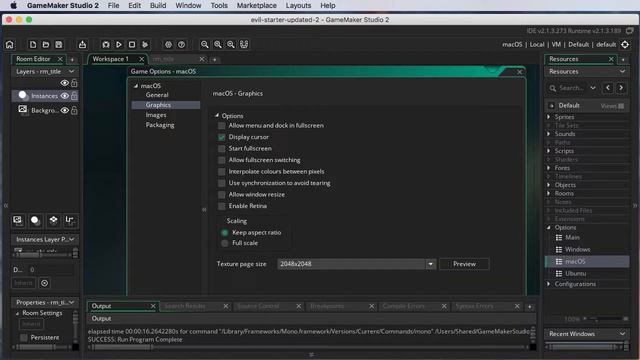This screenshot has width=640, height=360.
Task: Start the debugger from the toolbar
Action: coord(106,44)
